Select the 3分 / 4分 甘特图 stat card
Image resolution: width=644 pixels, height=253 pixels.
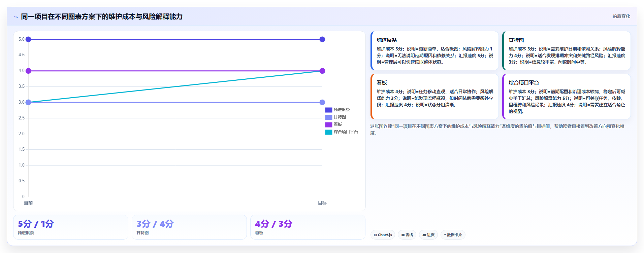point(189,227)
